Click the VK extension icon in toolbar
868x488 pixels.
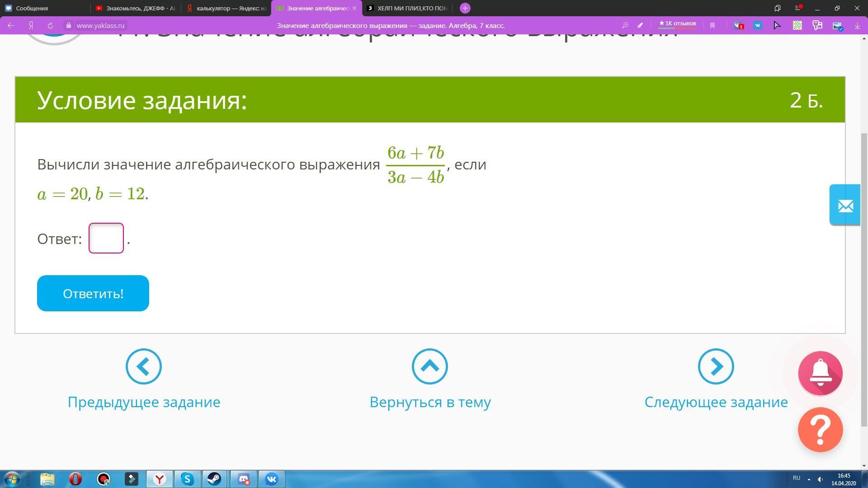[758, 26]
